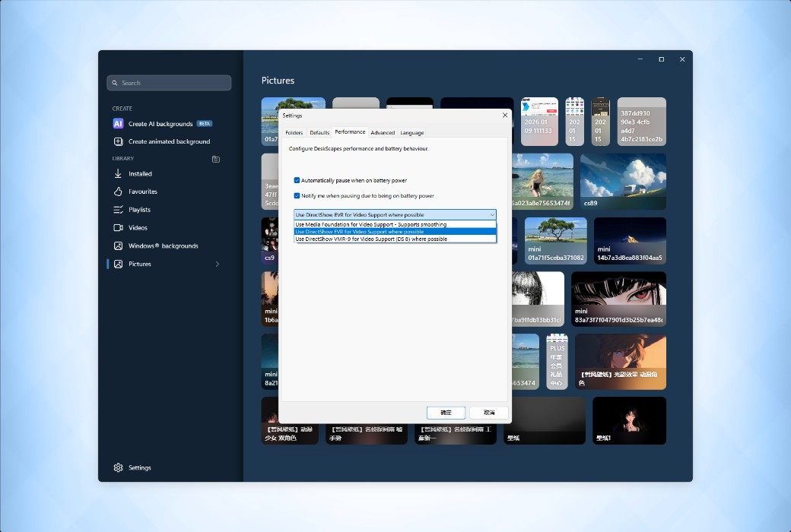Click the Videos camera icon

point(118,228)
